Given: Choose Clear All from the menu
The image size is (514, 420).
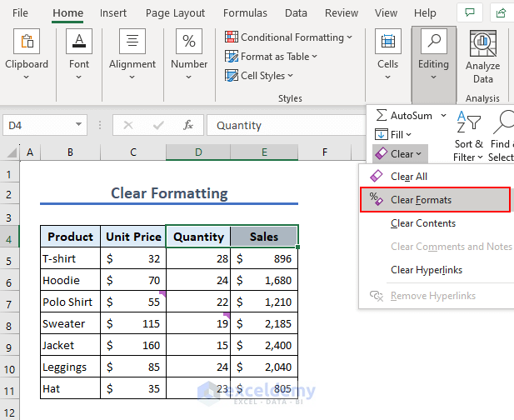Looking at the screenshot, I should 436,177.
